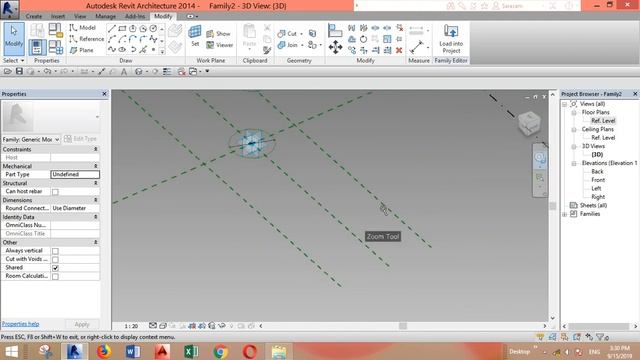Screen dimensions: 640x360
Task: Collapse the Mechanical section
Action: (x=96, y=166)
